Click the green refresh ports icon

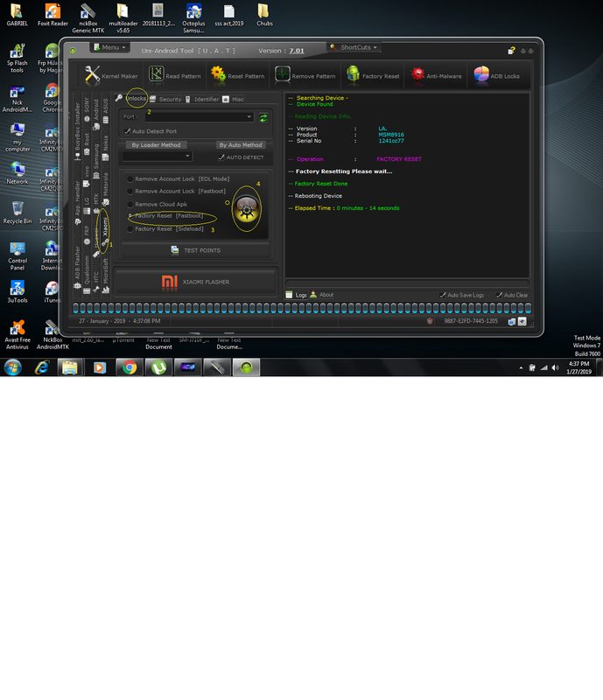pyautogui.click(x=263, y=117)
